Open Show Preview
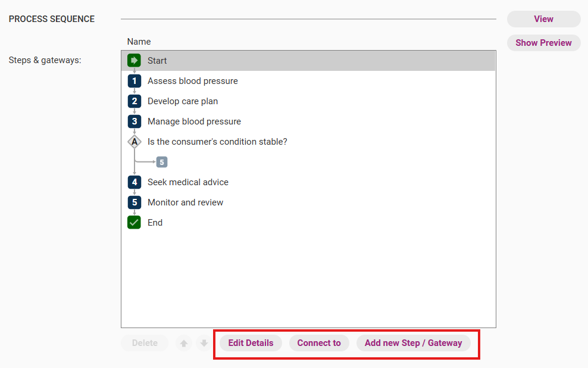 pyautogui.click(x=543, y=43)
